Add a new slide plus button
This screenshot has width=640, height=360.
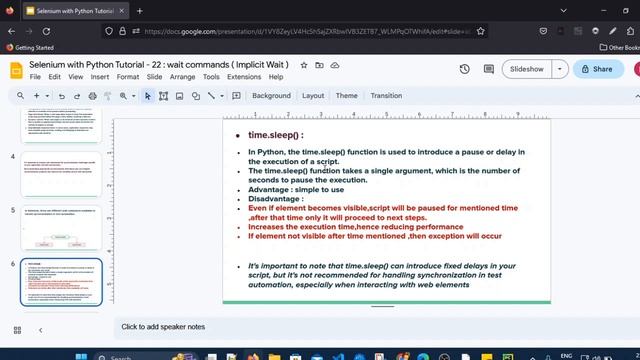[x=36, y=96]
